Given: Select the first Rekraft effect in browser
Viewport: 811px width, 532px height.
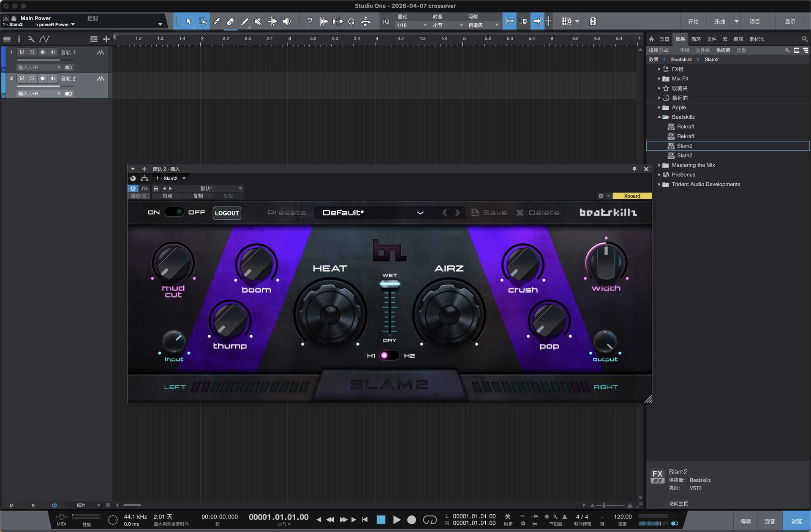Looking at the screenshot, I should click(728, 127).
